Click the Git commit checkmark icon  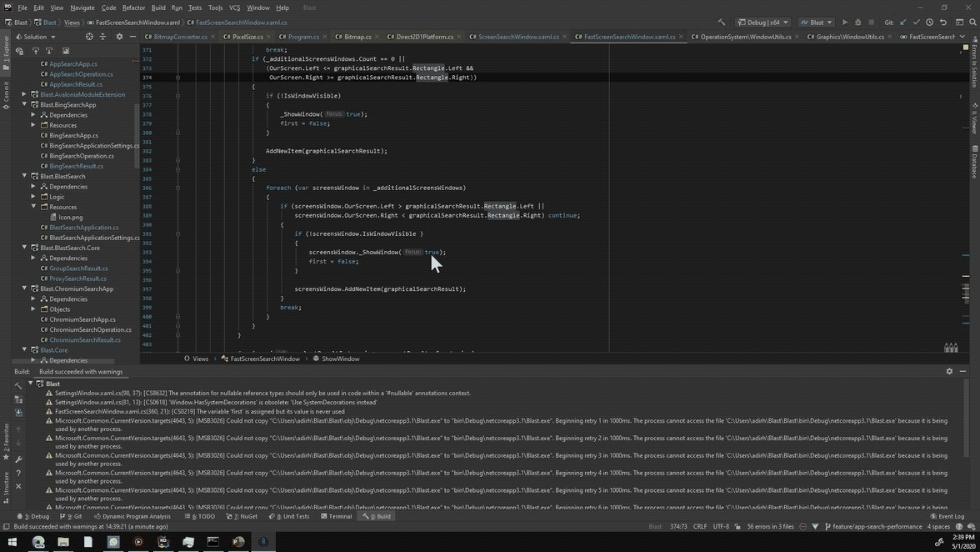pyautogui.click(x=917, y=23)
